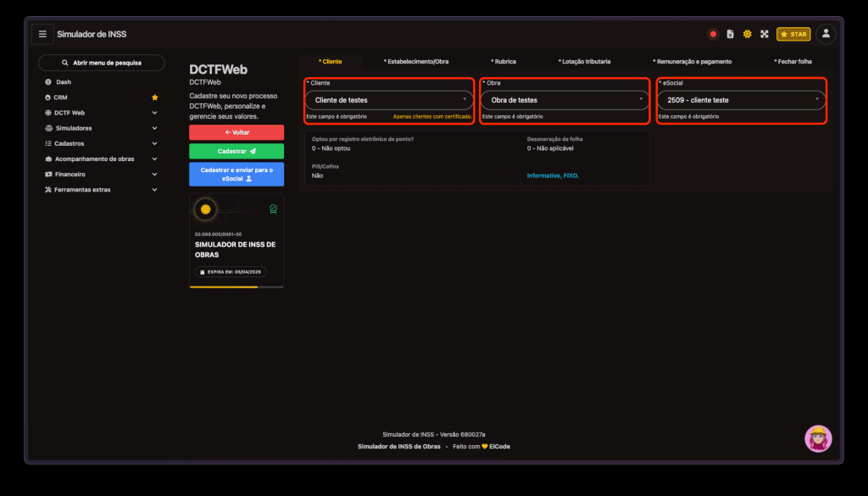Viewport: 868px width, 496px height.
Task: Click the DCTF Web globe icon
Action: click(48, 113)
